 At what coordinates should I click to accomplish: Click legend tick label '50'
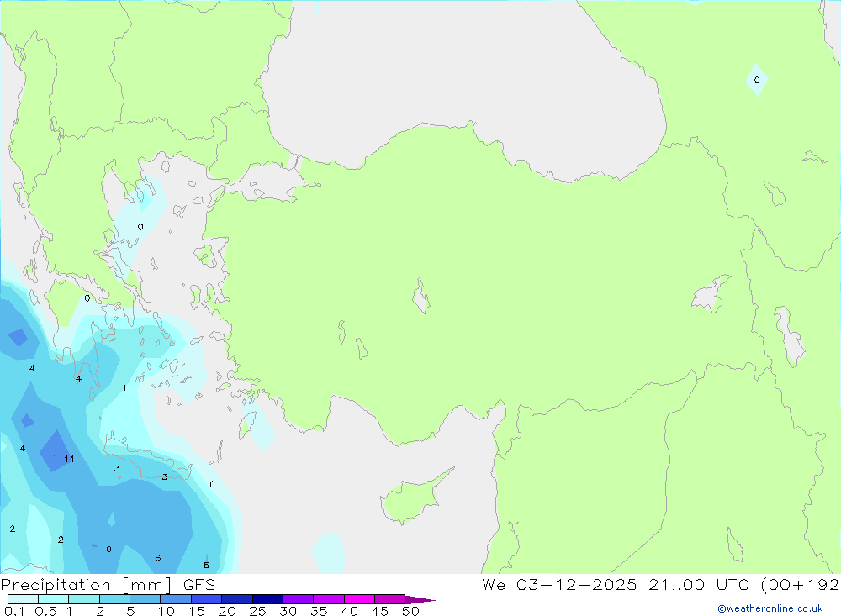click(x=411, y=611)
